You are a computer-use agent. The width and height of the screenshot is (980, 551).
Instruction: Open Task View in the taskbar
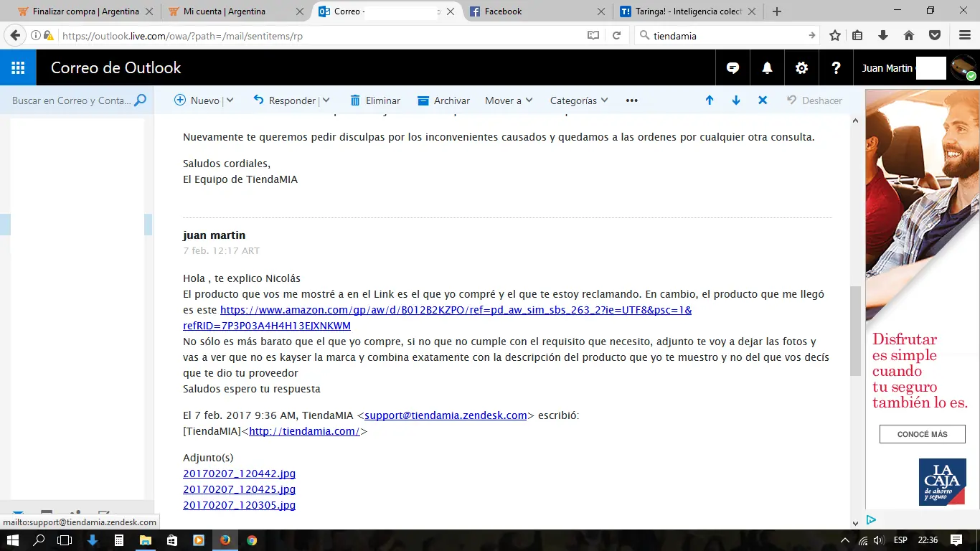[65, 540]
